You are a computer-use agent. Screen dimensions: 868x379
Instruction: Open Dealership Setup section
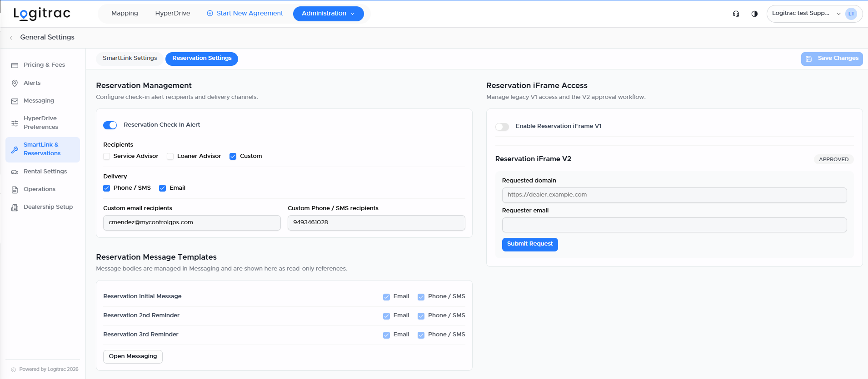(x=43, y=207)
